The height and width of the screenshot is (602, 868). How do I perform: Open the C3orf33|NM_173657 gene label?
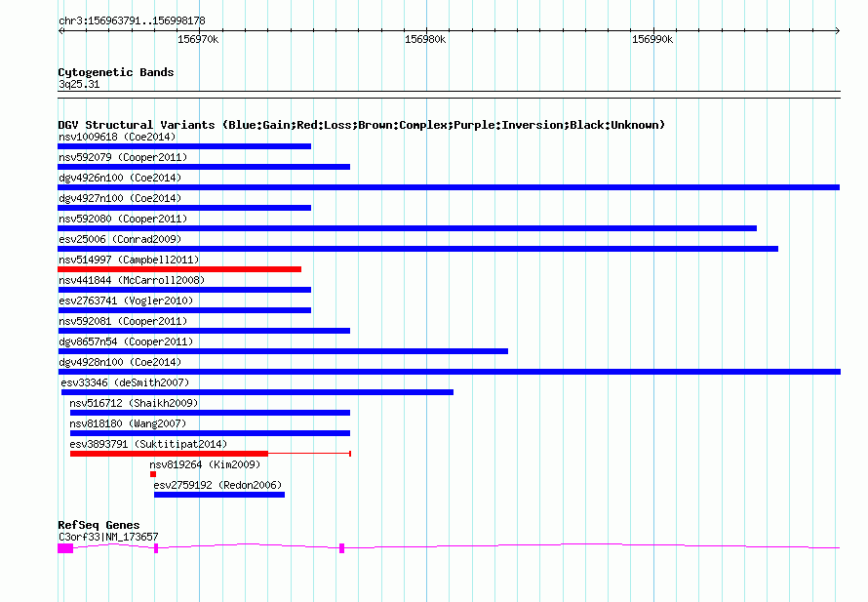[x=108, y=537]
